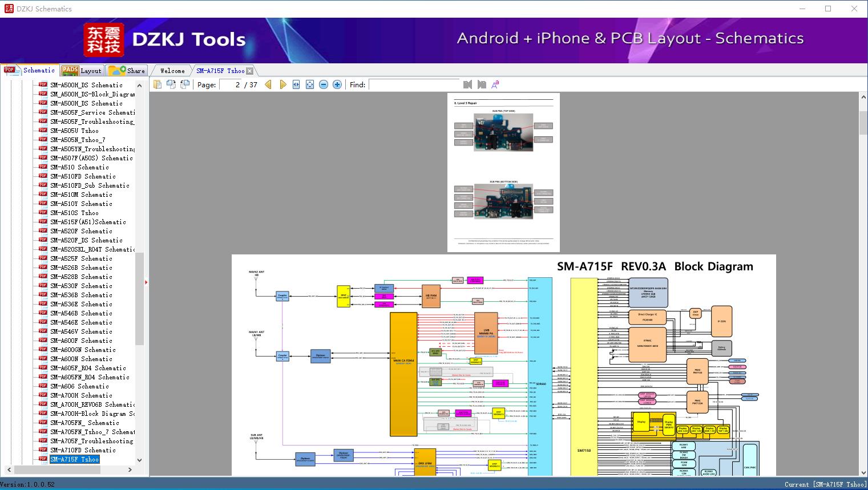Open SM-A606 Schematic
This screenshot has height=490, width=868.
pos(79,386)
